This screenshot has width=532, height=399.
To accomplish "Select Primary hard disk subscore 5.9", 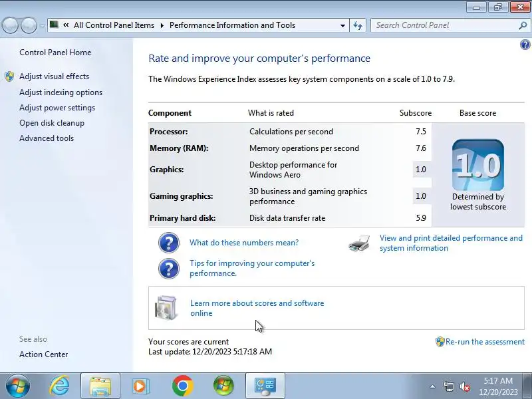I will pos(421,218).
